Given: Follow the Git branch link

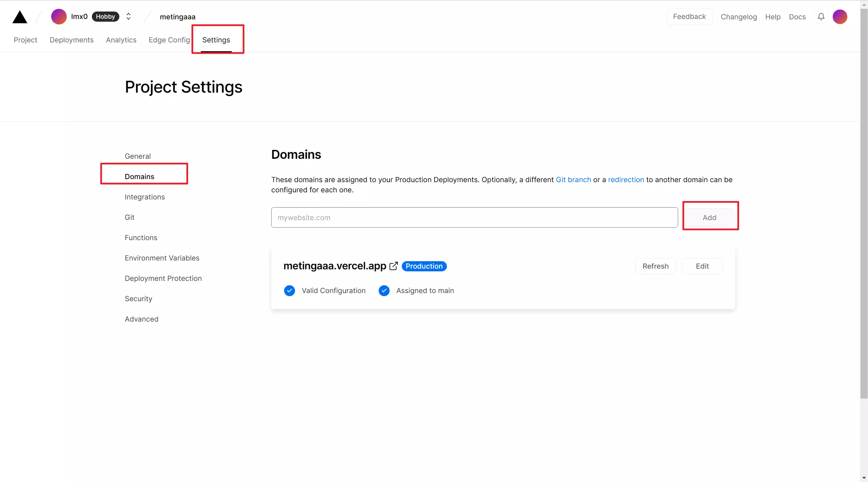Looking at the screenshot, I should [x=573, y=180].
